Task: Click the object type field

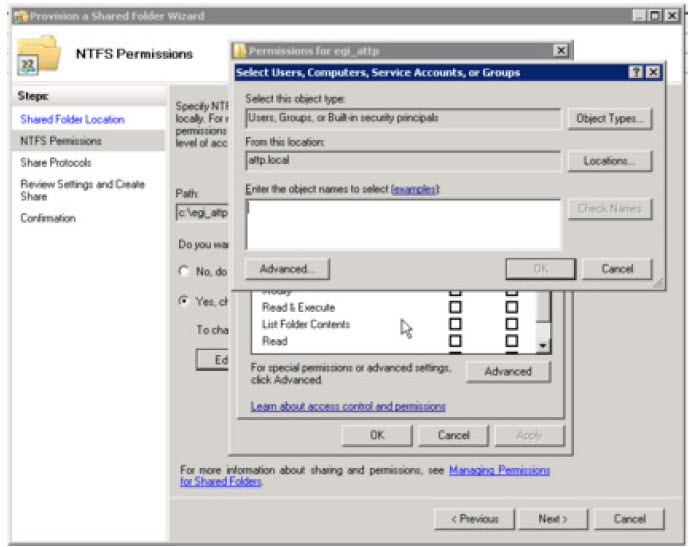Action: point(403,118)
